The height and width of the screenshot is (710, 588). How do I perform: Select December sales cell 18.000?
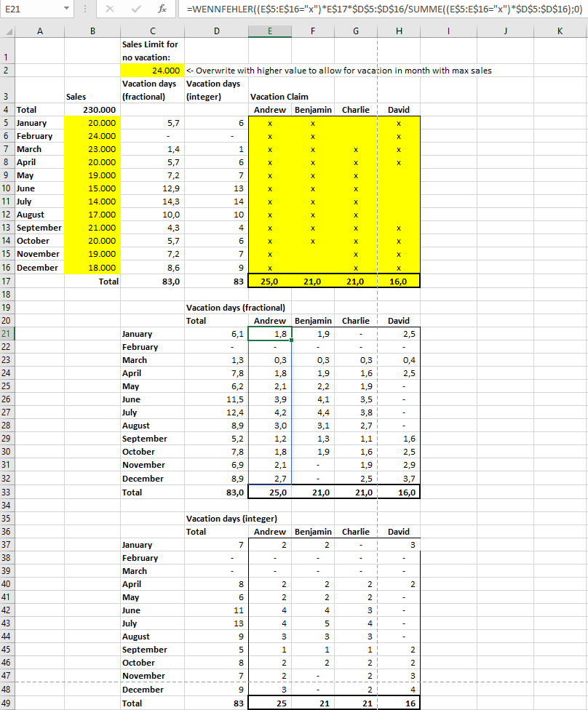pyautogui.click(x=92, y=268)
